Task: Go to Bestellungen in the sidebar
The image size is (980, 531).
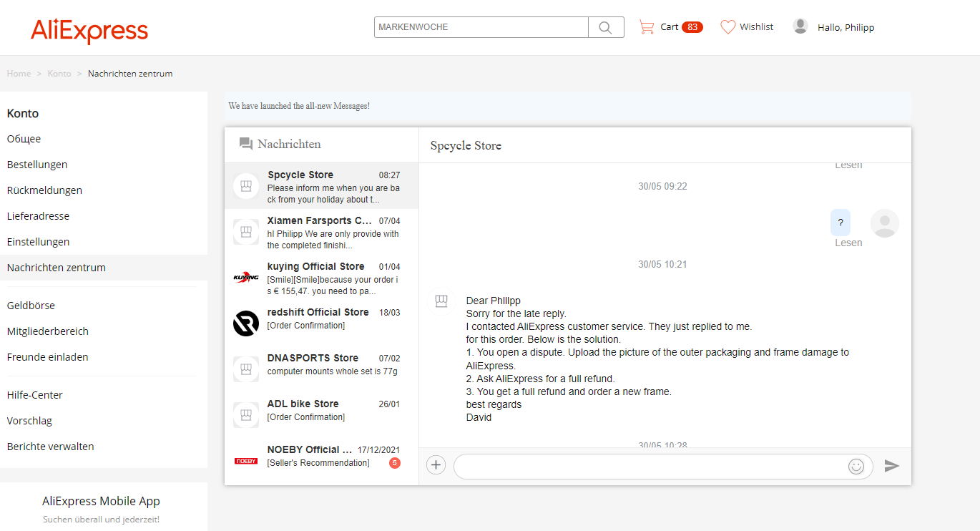Action: pyautogui.click(x=37, y=165)
